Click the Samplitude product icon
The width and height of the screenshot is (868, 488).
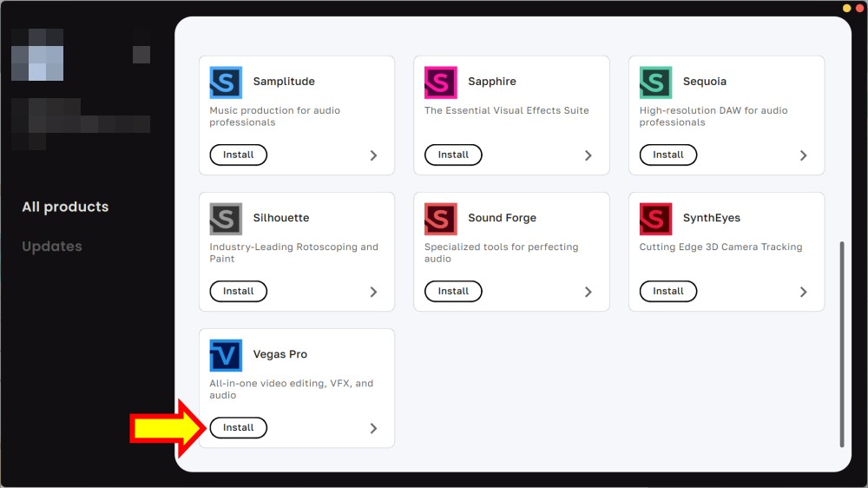226,82
